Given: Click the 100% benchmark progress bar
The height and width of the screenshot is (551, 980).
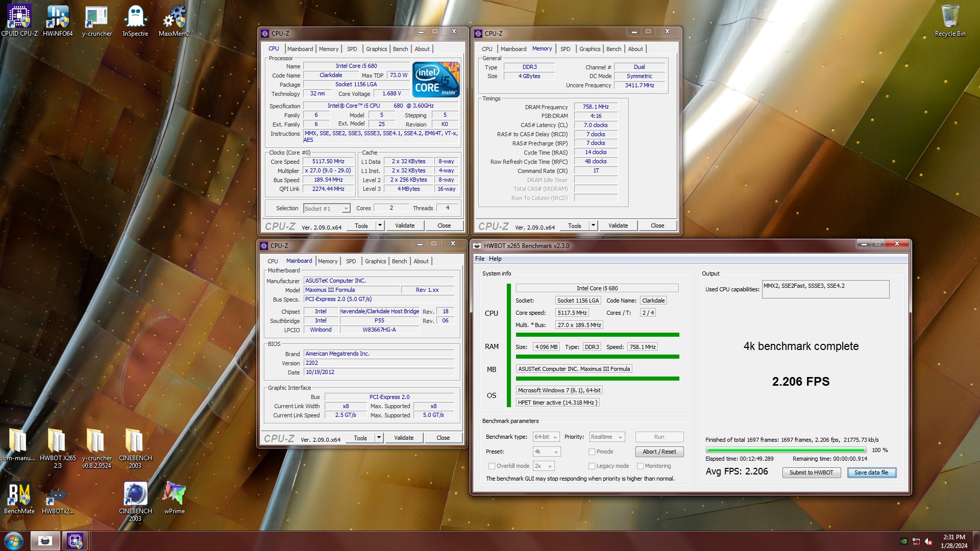Looking at the screenshot, I should (786, 450).
